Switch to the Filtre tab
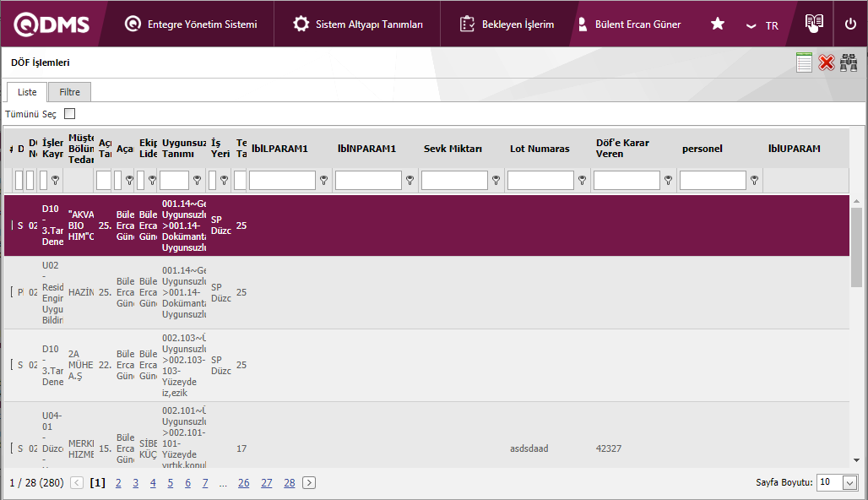The image size is (868, 500). (69, 91)
